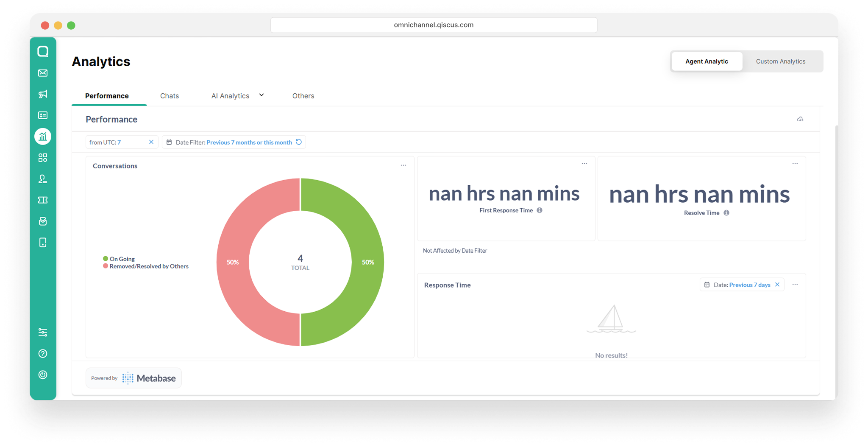Switch to the Others tab
The image size is (868, 447).
(x=303, y=96)
